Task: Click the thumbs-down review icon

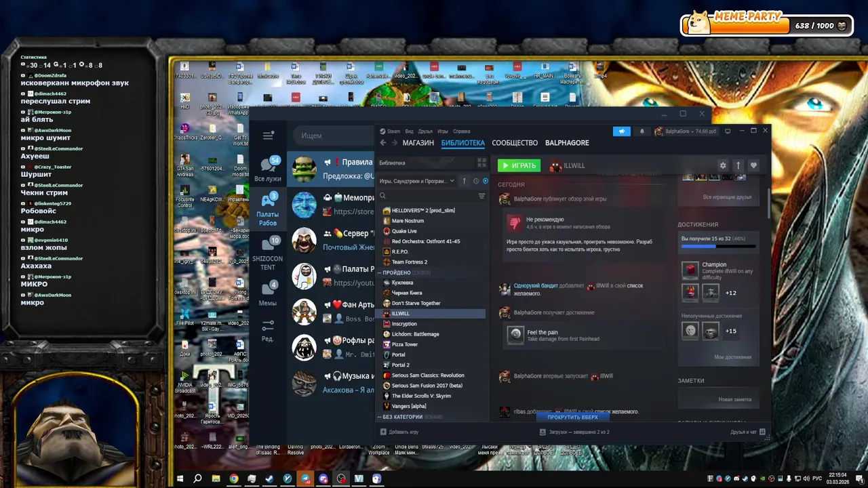Action: point(515,223)
